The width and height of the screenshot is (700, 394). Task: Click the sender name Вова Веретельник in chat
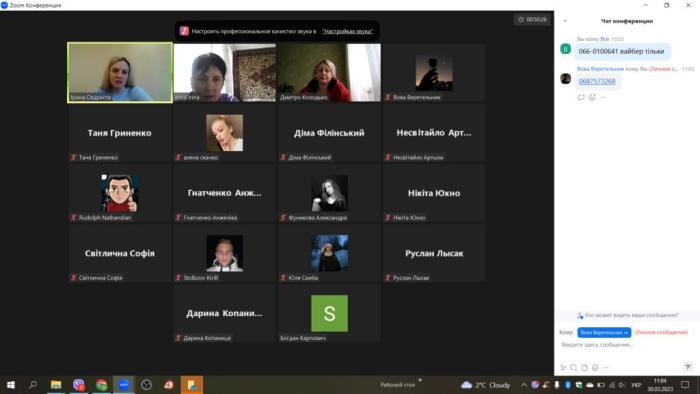(x=600, y=69)
